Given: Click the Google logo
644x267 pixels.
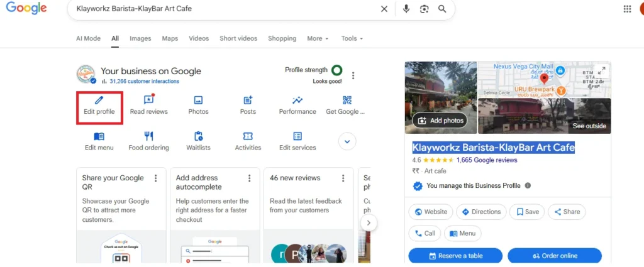Looking at the screenshot, I should (x=26, y=8).
